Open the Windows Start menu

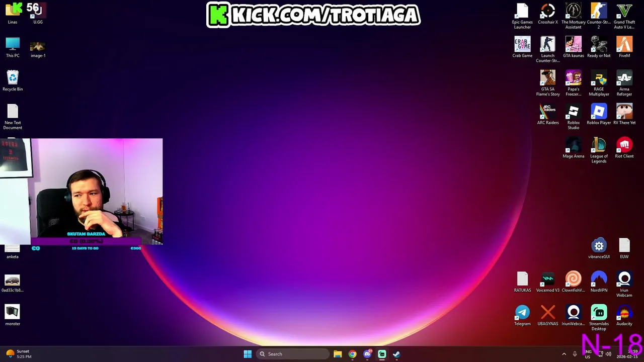point(248,354)
